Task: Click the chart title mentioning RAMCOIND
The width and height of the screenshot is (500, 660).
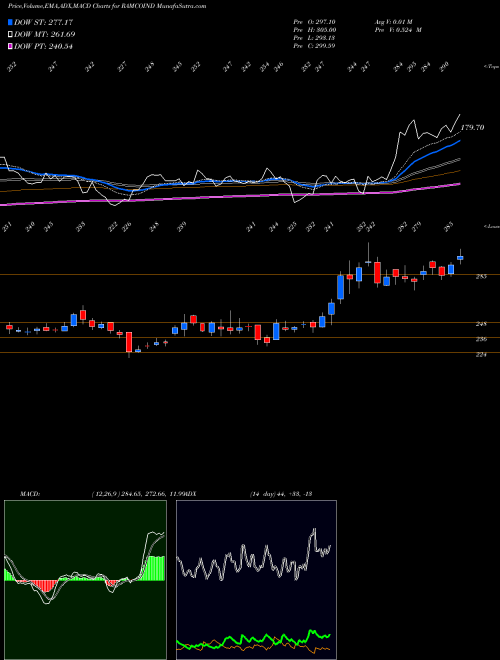Action: 107,6
